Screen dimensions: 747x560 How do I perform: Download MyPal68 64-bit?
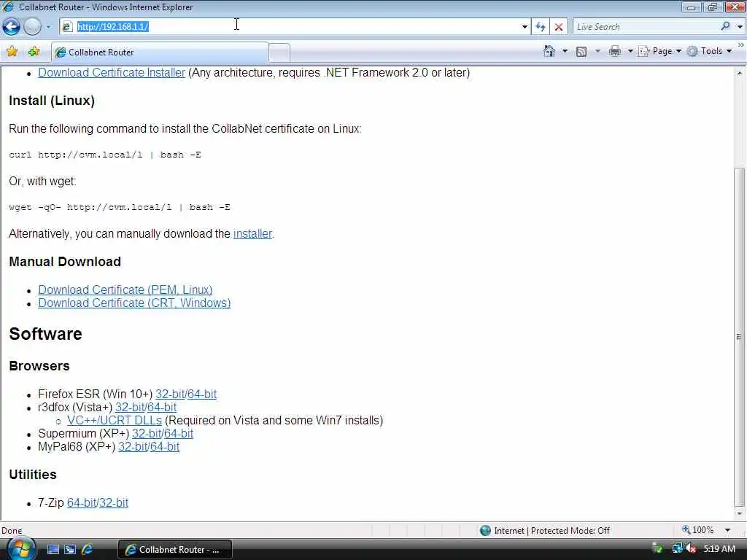click(165, 447)
